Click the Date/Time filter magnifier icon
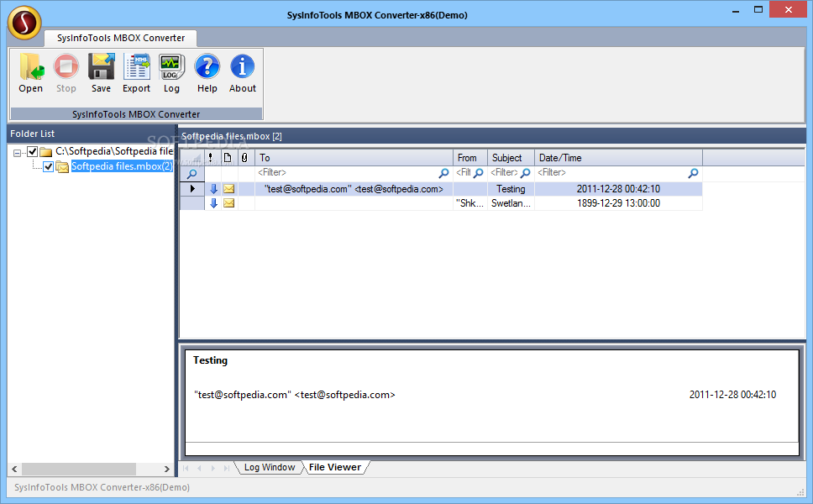This screenshot has width=813, height=504. pos(693,173)
